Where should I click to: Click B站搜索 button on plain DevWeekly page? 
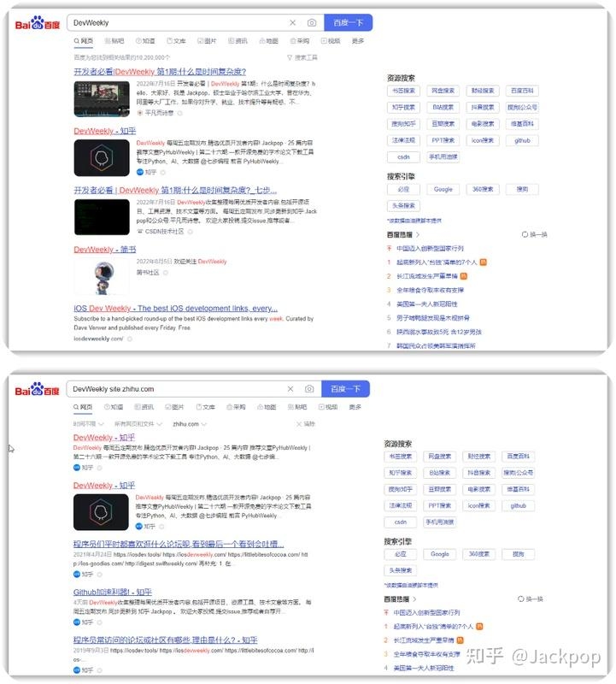pos(443,108)
